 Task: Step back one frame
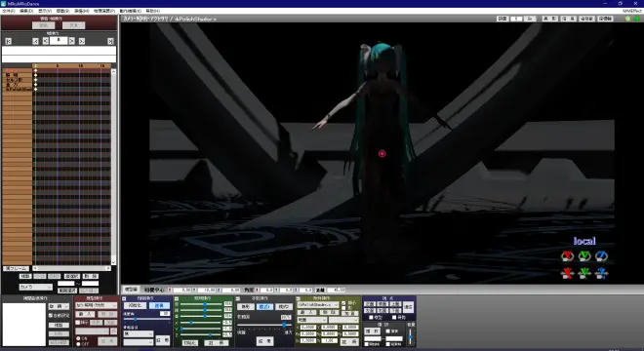46,41
